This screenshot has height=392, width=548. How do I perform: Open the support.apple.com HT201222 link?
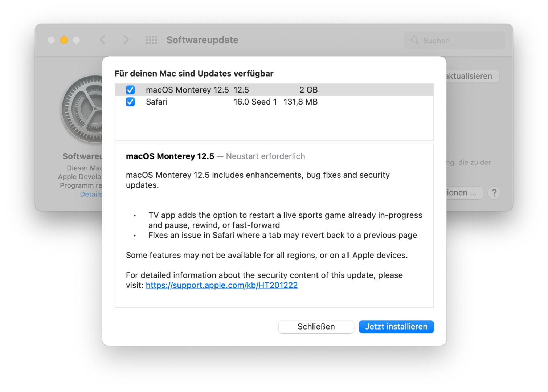221,285
